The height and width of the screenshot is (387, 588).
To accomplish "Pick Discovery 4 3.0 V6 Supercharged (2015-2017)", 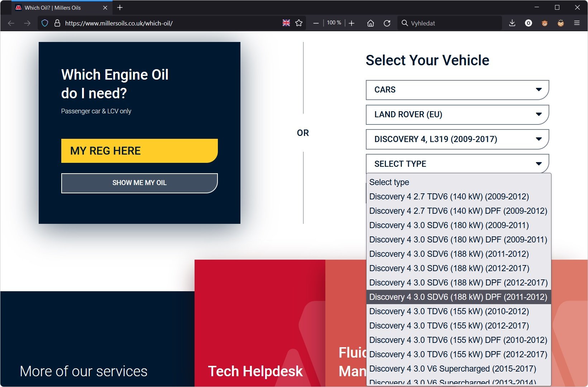I will point(453,369).
